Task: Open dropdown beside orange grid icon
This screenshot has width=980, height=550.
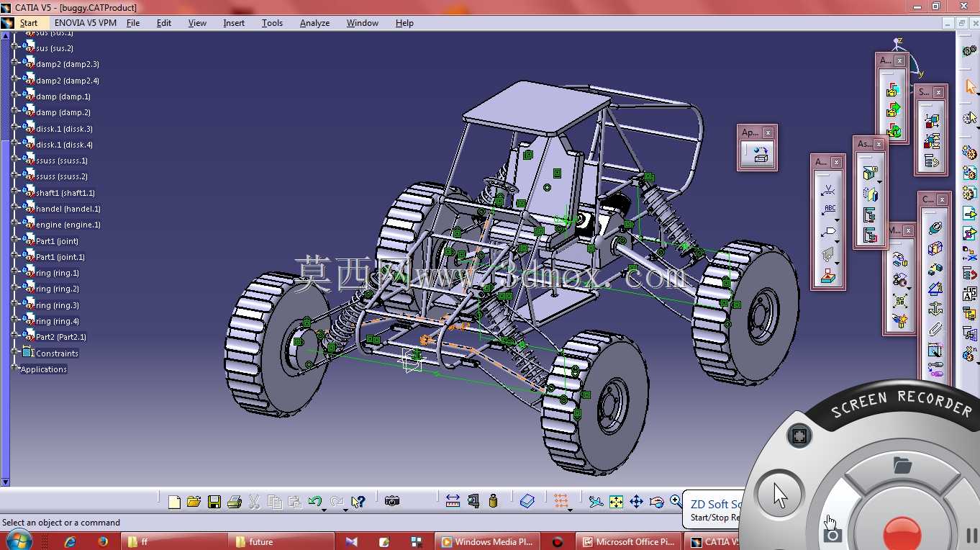Action: tap(570, 509)
